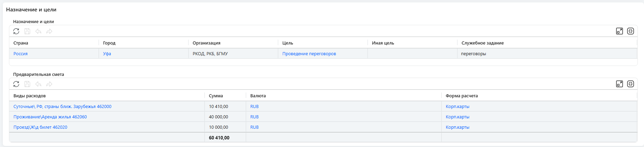
Task: Open Проживание\Аренда жилья expense link
Action: click(50, 117)
